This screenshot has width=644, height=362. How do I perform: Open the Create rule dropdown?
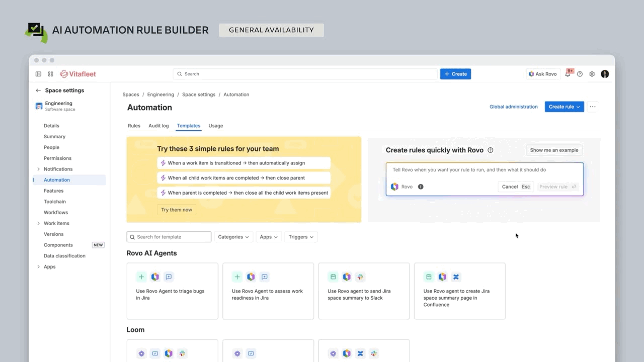564,107
